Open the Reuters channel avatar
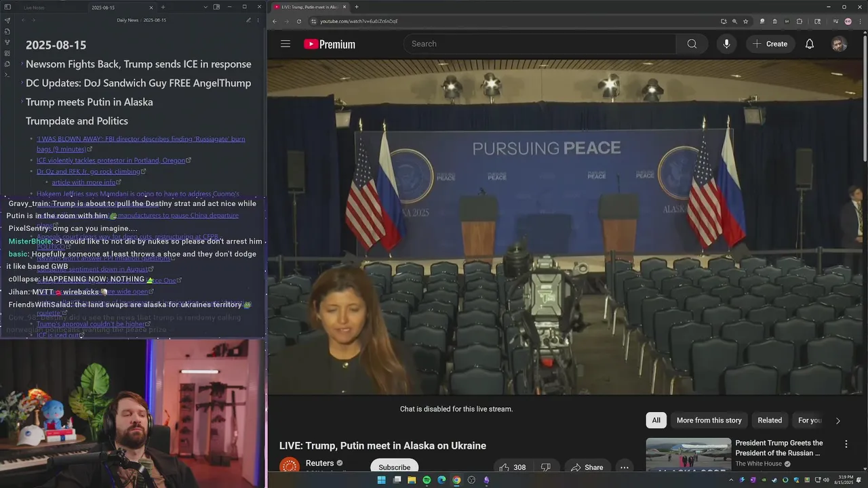Image resolution: width=868 pixels, height=488 pixels. click(x=290, y=466)
